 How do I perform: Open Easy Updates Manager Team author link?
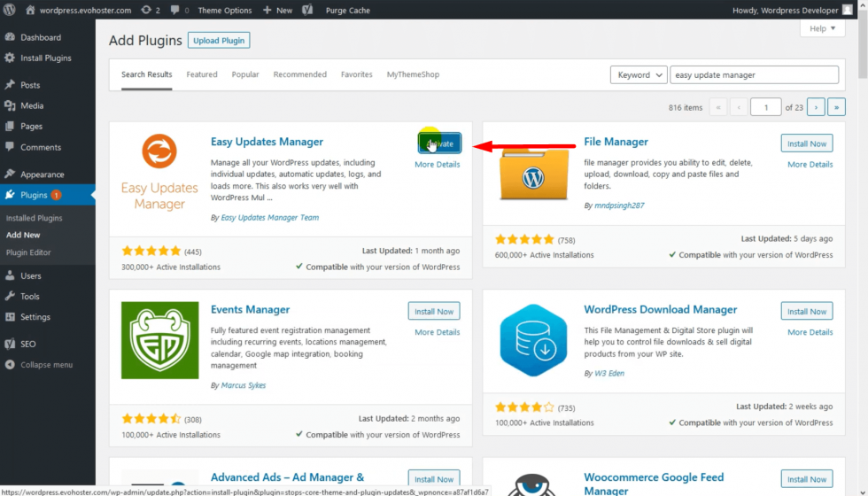coord(269,218)
